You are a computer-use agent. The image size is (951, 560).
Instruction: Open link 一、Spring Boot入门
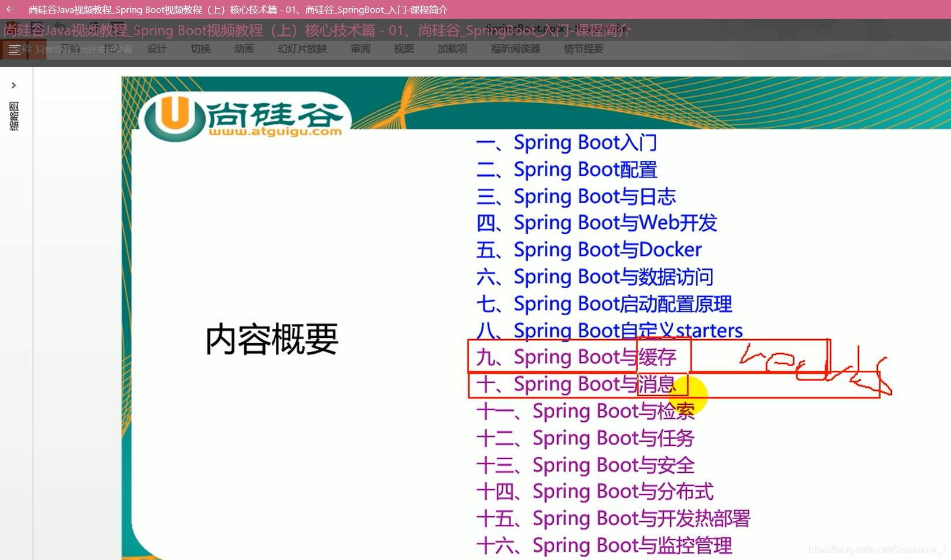566,142
